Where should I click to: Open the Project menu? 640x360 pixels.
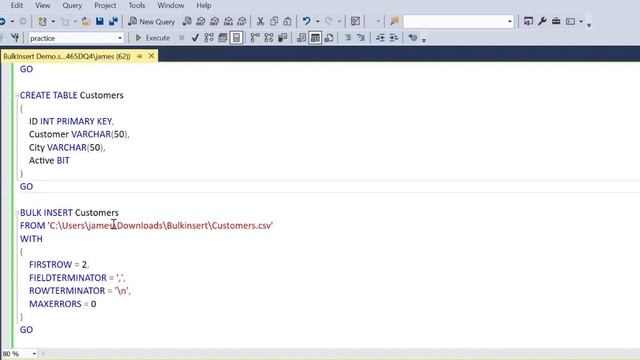(x=105, y=5)
